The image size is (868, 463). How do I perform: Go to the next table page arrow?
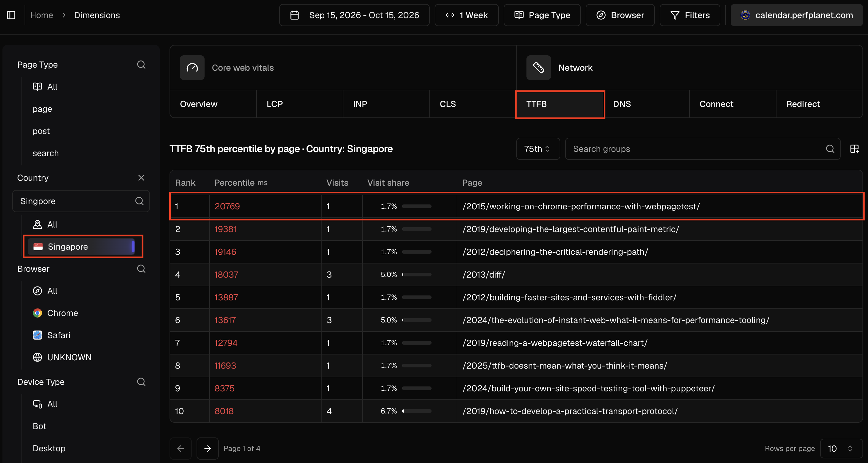tap(208, 448)
